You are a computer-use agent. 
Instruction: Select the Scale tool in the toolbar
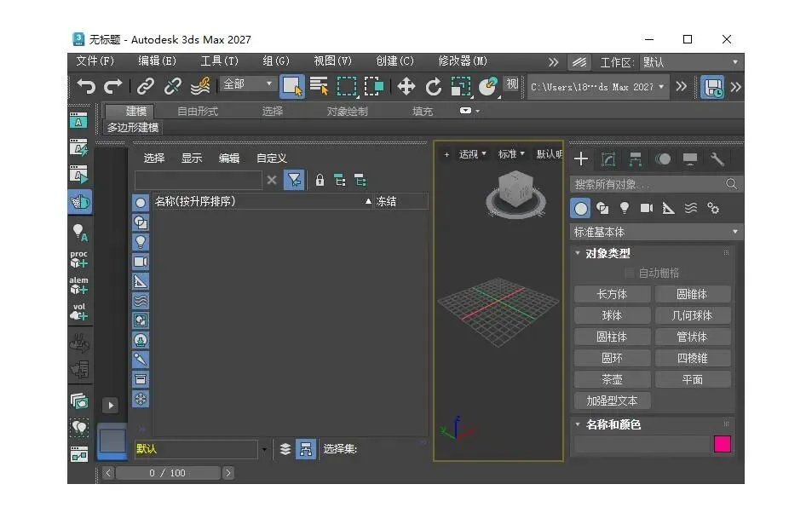(x=460, y=86)
